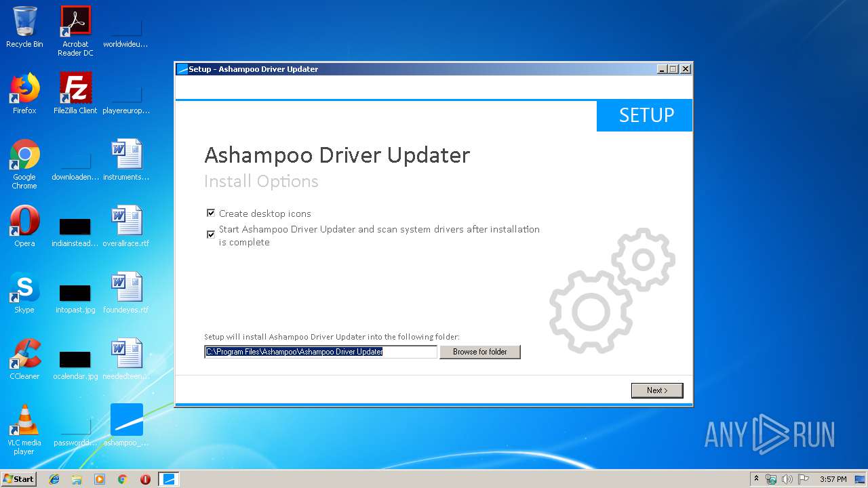Image resolution: width=868 pixels, height=488 pixels.
Task: Select the ashampoo installer desktop icon
Action: tap(126, 426)
